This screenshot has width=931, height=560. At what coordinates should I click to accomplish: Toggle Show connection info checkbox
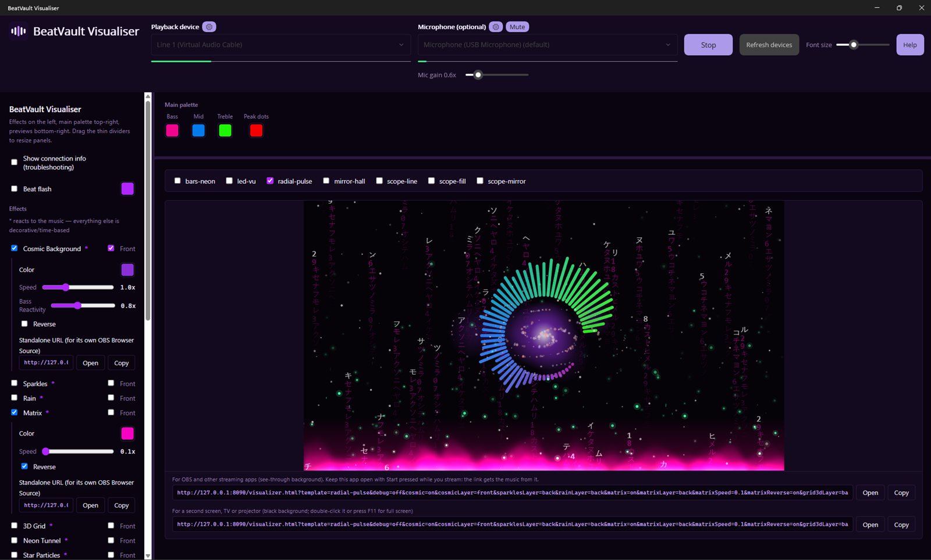click(x=15, y=162)
